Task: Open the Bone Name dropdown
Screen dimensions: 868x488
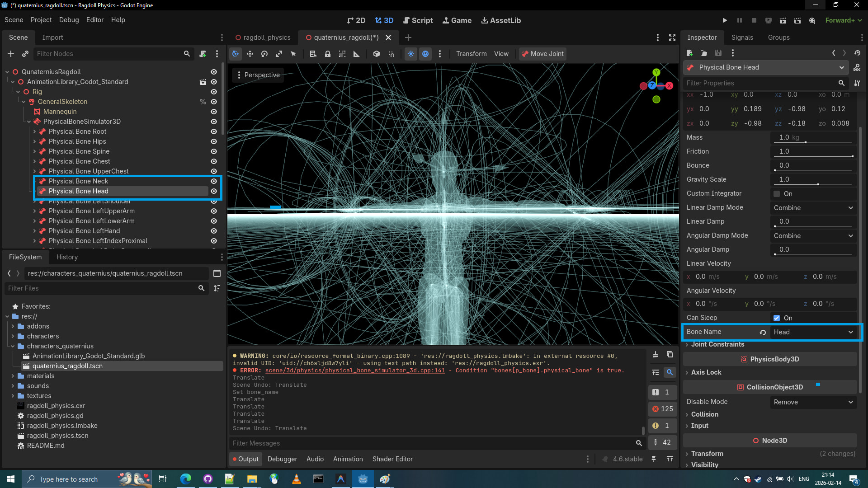Action: point(813,332)
